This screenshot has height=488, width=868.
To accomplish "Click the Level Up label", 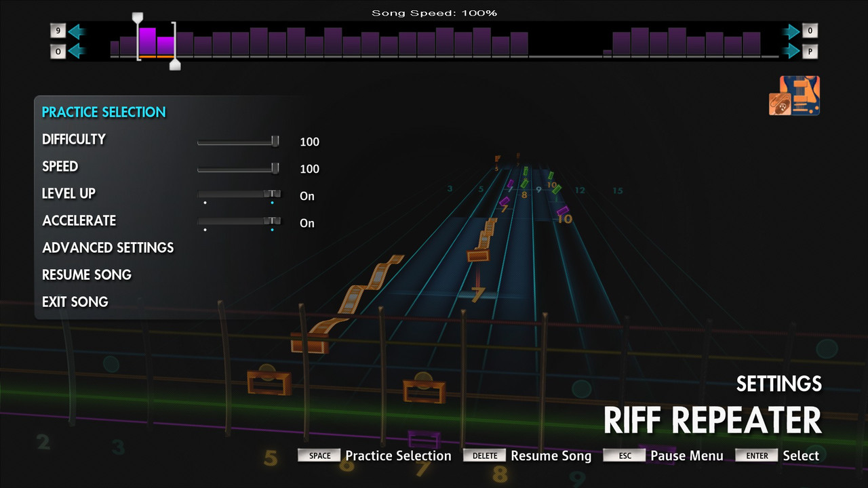I will point(68,194).
